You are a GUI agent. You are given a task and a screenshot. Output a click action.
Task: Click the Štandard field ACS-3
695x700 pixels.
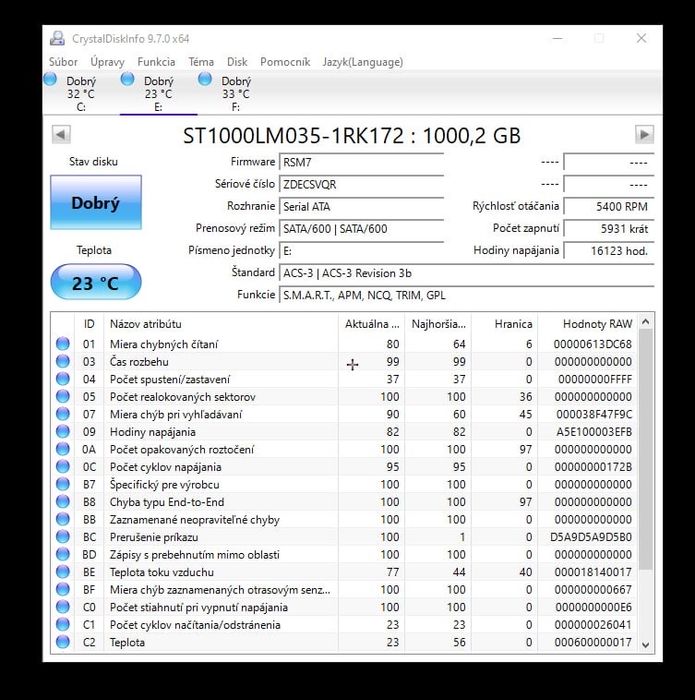[466, 273]
